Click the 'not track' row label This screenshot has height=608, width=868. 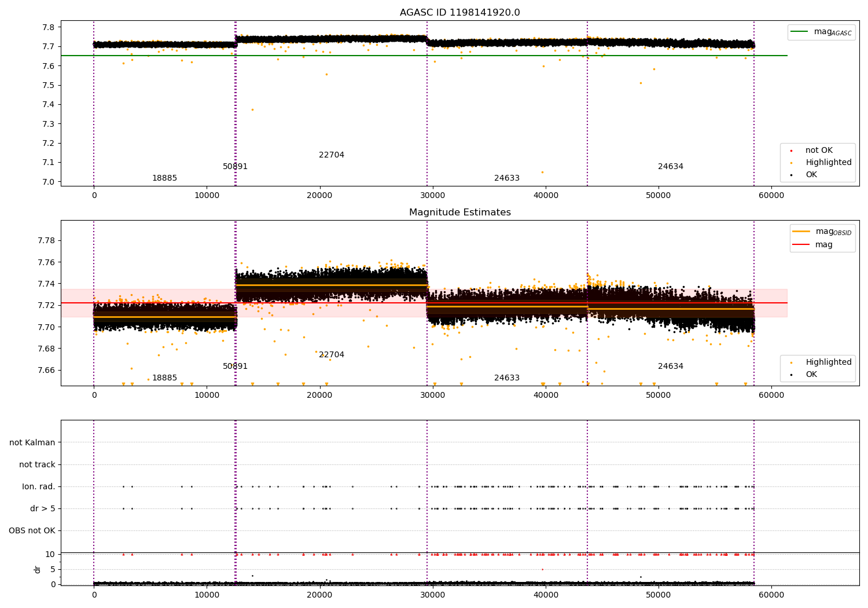[37, 465]
